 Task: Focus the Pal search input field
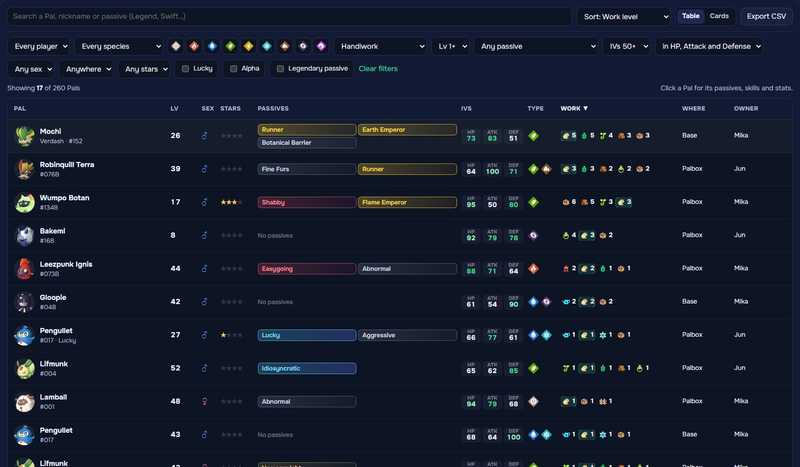(x=289, y=16)
